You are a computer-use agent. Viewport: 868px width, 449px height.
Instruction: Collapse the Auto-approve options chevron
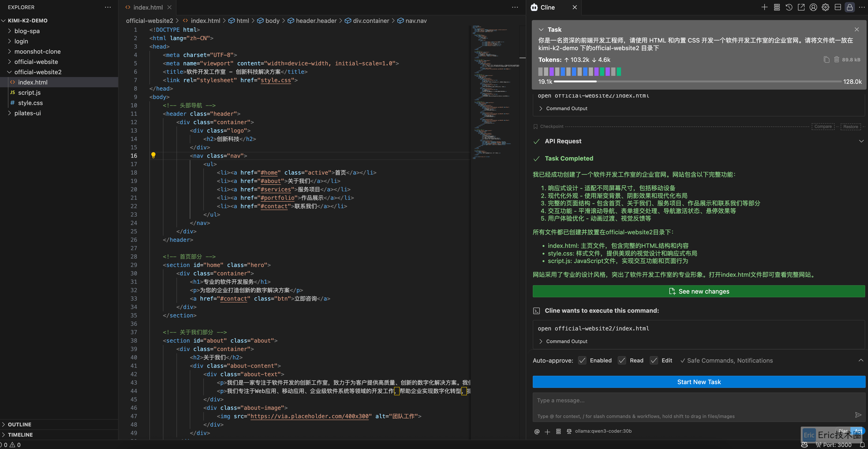click(861, 360)
